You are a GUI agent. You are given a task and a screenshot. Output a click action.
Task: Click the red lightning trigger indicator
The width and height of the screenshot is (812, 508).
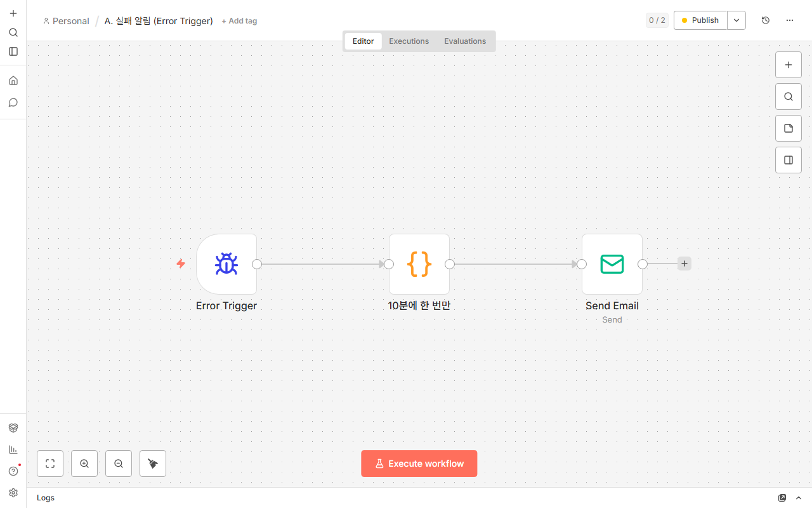click(x=181, y=264)
